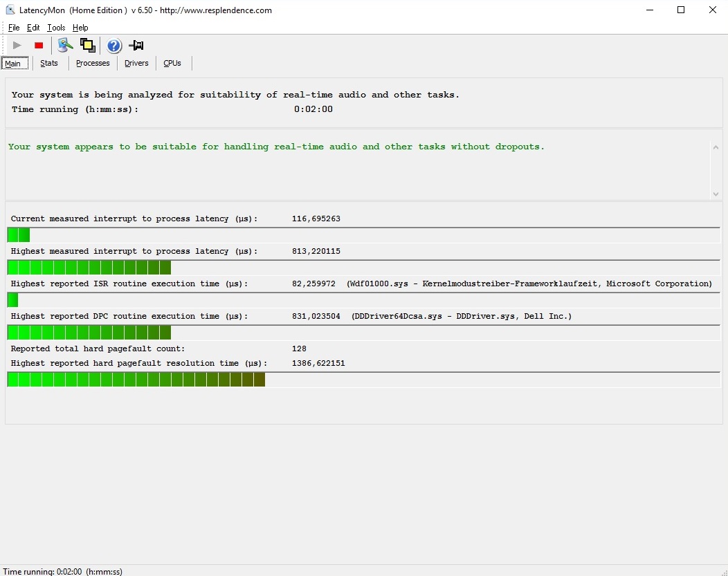
Task: Switch to the Main tab
Action: (x=13, y=64)
